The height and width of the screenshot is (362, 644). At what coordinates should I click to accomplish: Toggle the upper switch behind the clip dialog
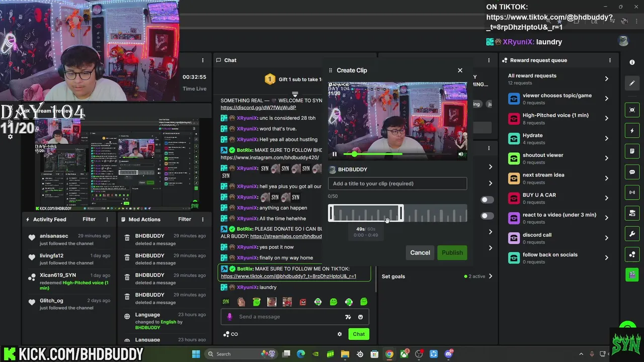[487, 200]
